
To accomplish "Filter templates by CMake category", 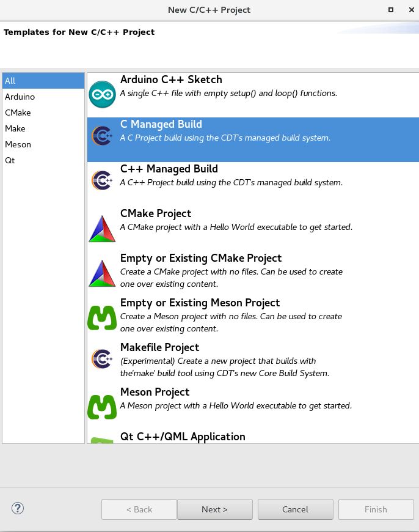I will coord(43,113).
